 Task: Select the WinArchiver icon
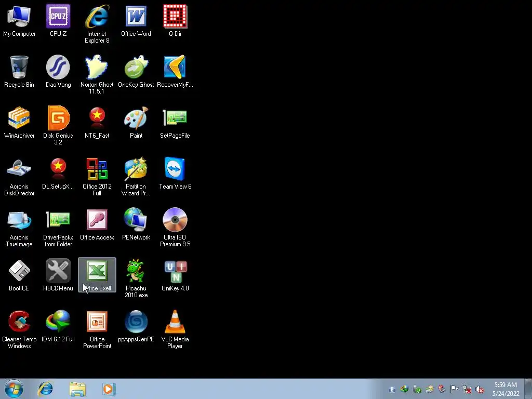click(19, 122)
